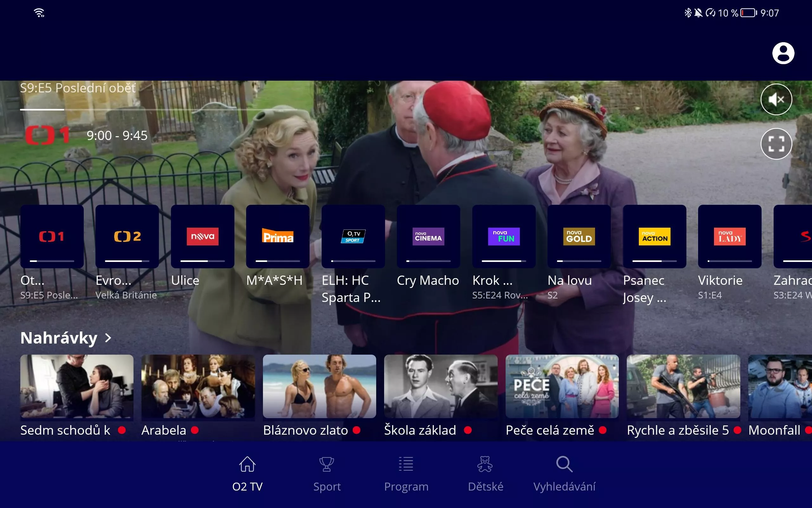Image resolution: width=812 pixels, height=508 pixels.
Task: Select the Nova Cinema channel tile
Action: click(428, 236)
